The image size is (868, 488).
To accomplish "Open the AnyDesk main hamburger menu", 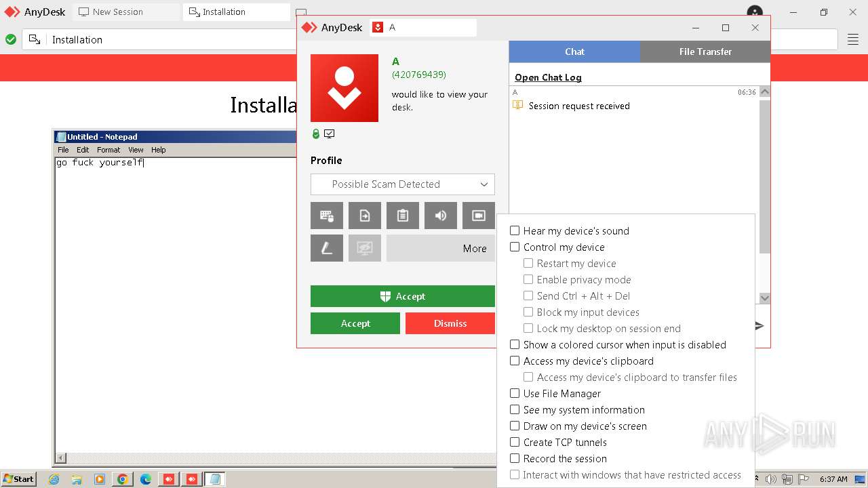I will 853,39.
